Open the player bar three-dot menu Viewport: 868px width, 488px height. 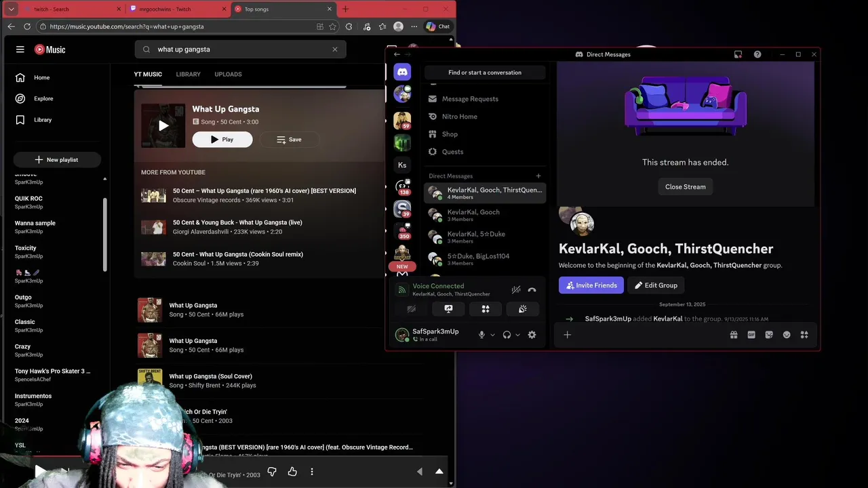(312, 472)
